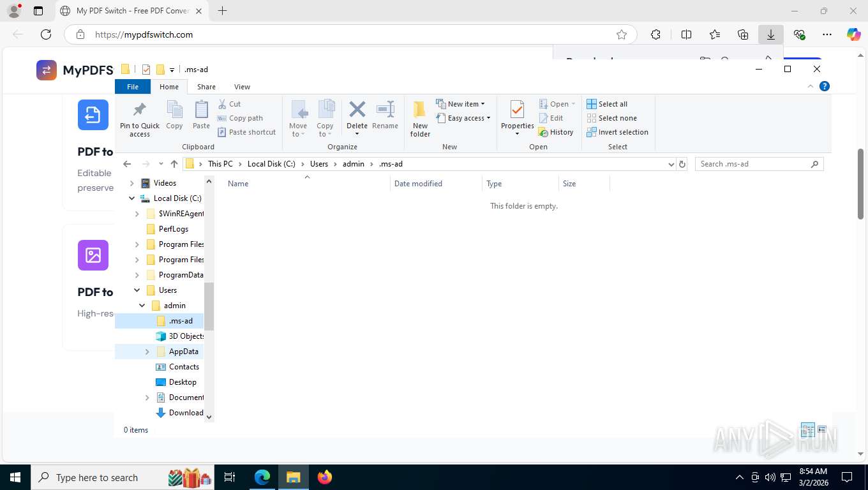Open folder Properties
Screen dimensions: 868x490
tap(518, 119)
